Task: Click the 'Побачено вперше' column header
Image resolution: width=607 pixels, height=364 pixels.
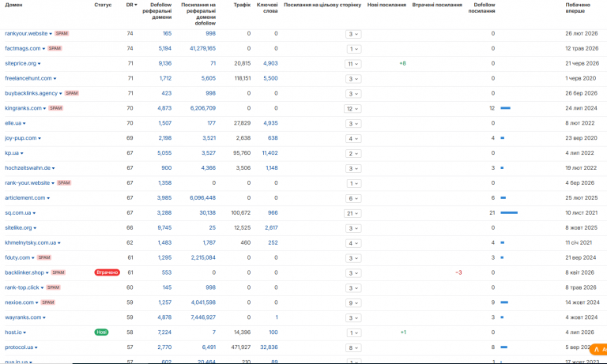Action: point(578,8)
